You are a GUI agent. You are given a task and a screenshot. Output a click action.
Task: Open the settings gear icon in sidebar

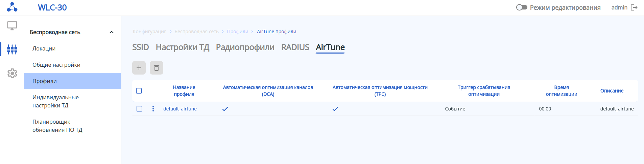tap(12, 73)
